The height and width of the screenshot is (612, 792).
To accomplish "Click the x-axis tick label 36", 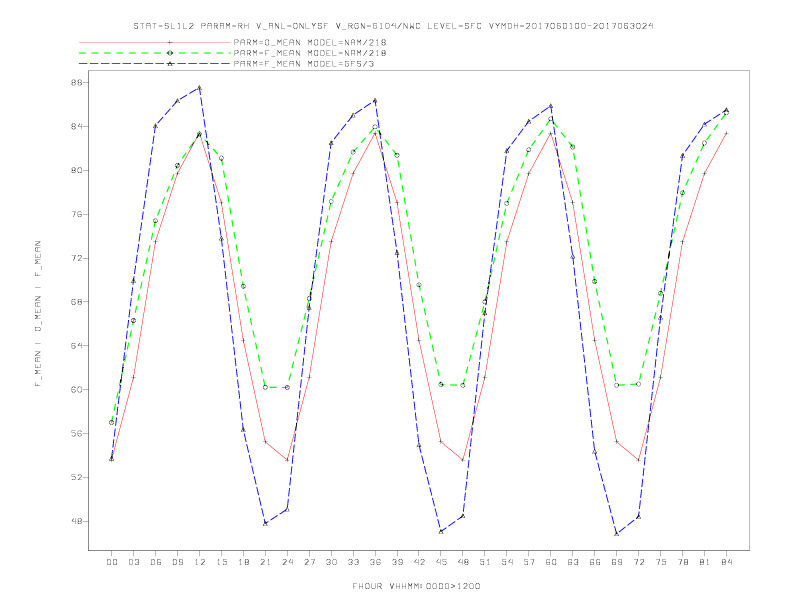I will tap(375, 562).
